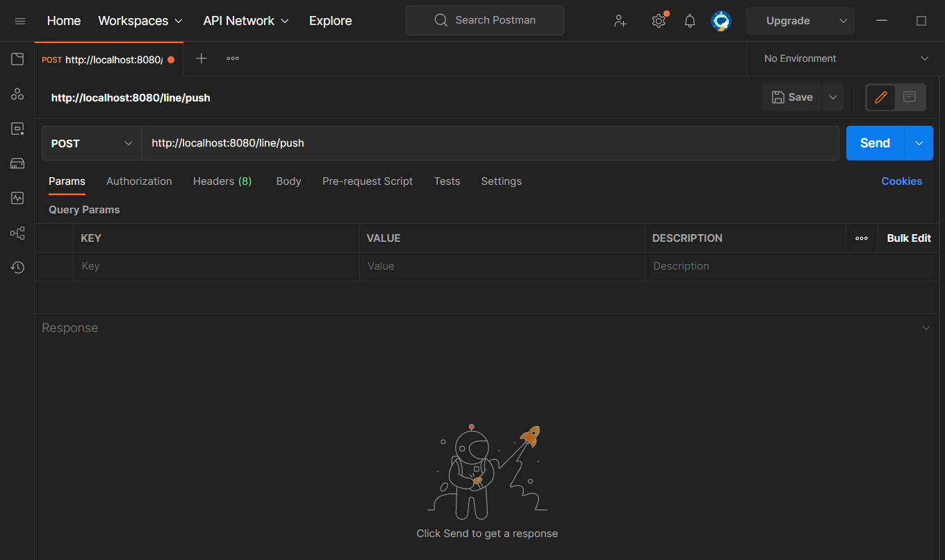Switch to the Headers (8) tab
Image resolution: width=945 pixels, height=560 pixels.
(222, 181)
